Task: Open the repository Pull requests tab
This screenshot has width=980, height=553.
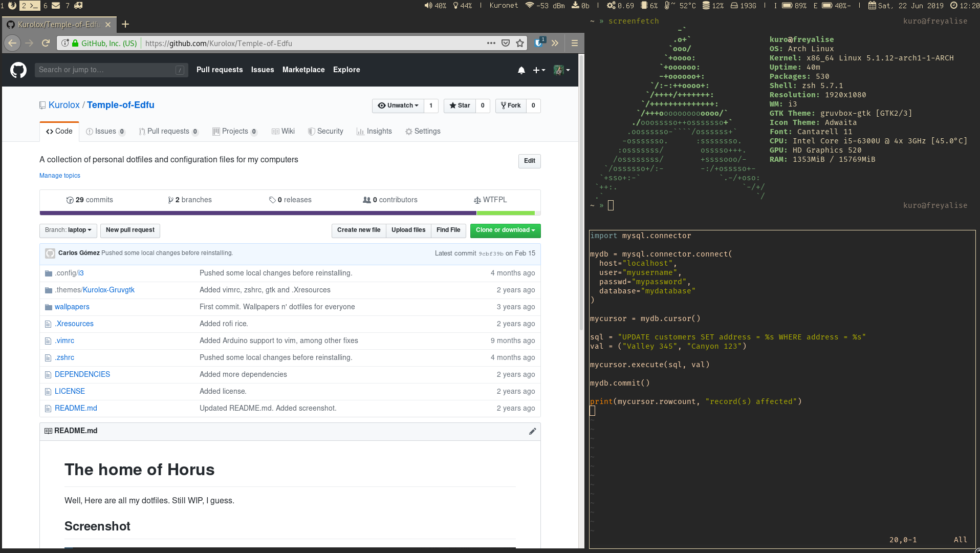Action: point(168,132)
